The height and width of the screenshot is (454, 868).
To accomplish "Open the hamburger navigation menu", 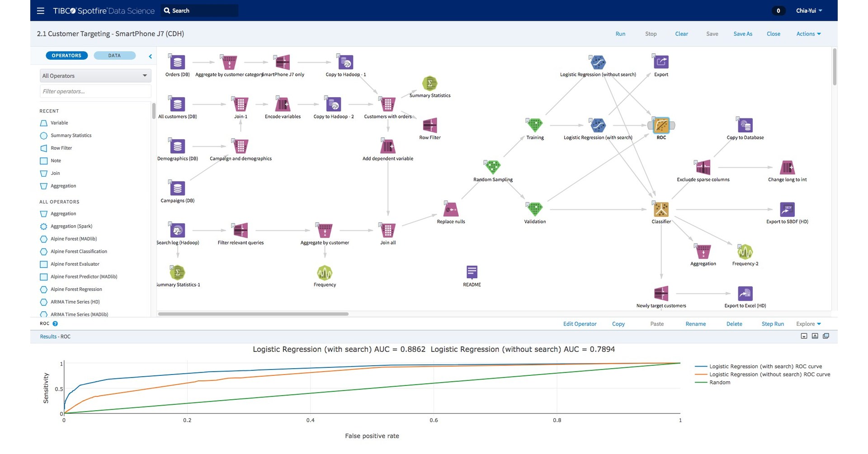I will pyautogui.click(x=41, y=10).
